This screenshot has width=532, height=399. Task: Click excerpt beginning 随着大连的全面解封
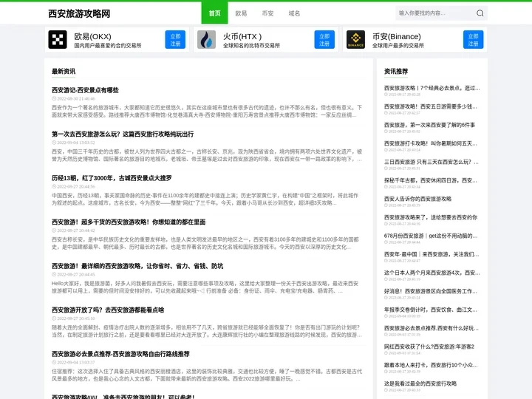pos(207,331)
